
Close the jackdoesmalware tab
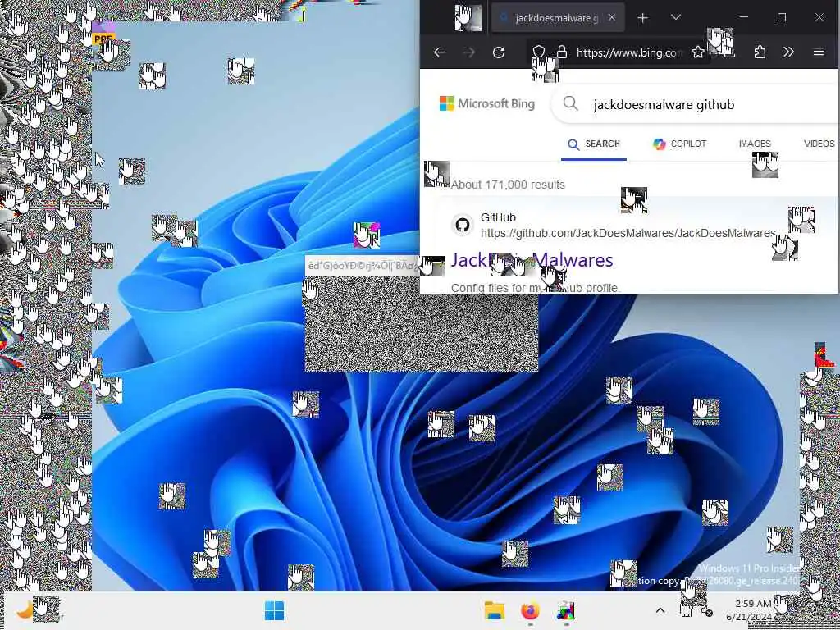[612, 18]
